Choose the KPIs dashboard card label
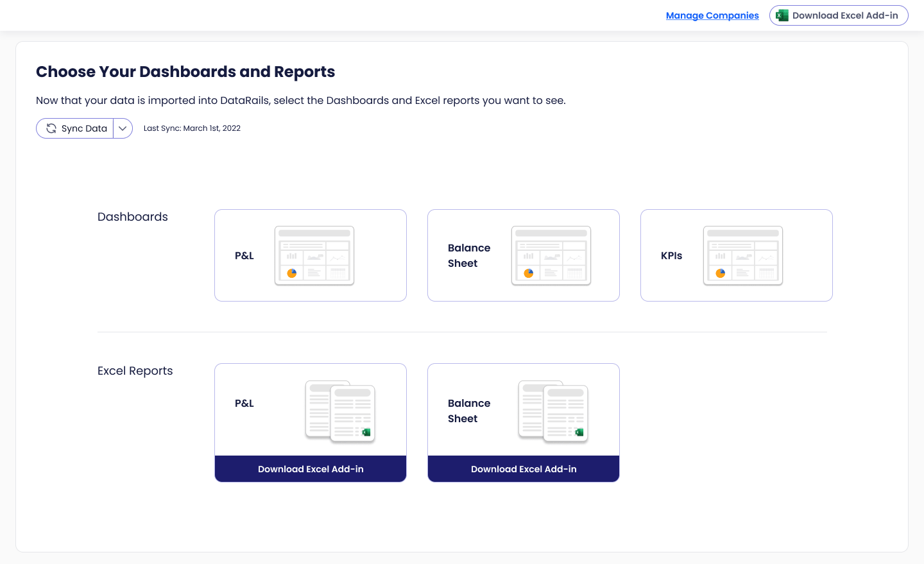Viewport: 924px width, 564px height. pyautogui.click(x=671, y=255)
